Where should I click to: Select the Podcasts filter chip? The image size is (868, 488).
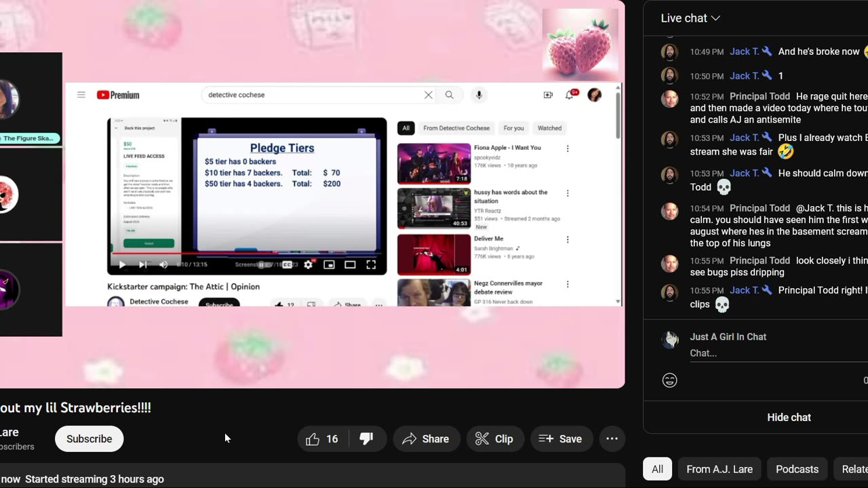[x=797, y=469]
